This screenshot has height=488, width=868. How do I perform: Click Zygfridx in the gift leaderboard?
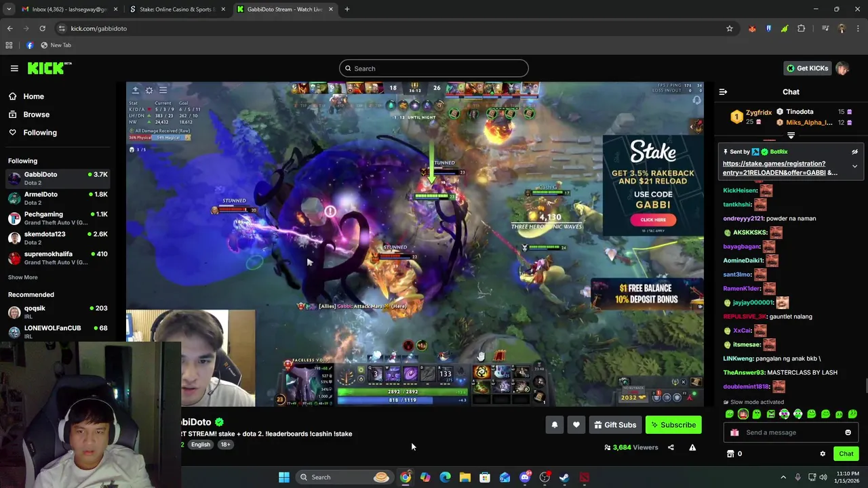point(759,113)
